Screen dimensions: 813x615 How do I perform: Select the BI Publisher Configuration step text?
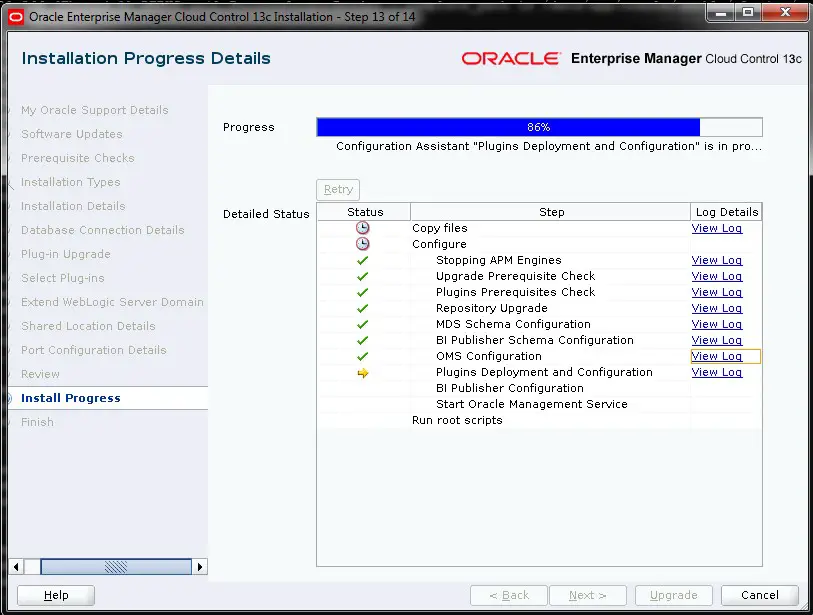pyautogui.click(x=510, y=388)
